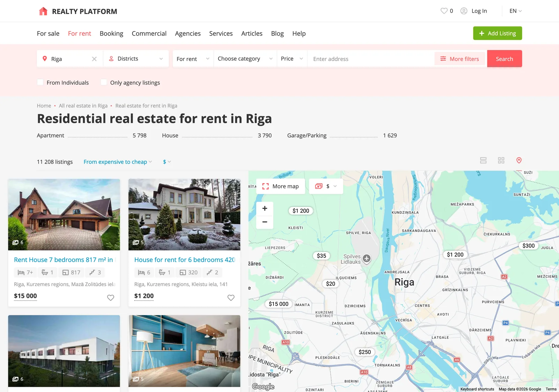Switch to list view layout icon
Screen dimensions: 559x392
[483, 160]
